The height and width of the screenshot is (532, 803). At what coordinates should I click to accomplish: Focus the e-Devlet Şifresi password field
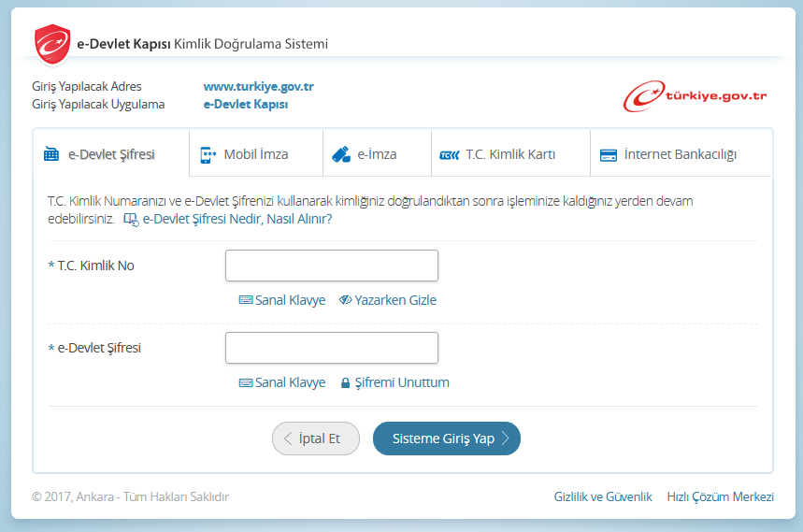pyautogui.click(x=331, y=348)
